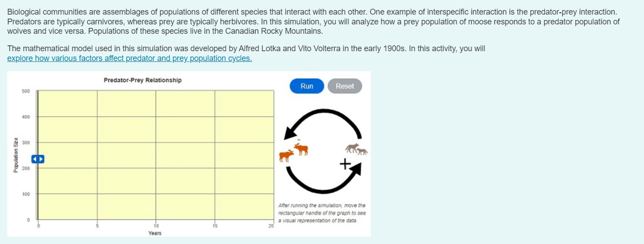
Task: Click the italic hint text beside the graph
Action: point(322,213)
